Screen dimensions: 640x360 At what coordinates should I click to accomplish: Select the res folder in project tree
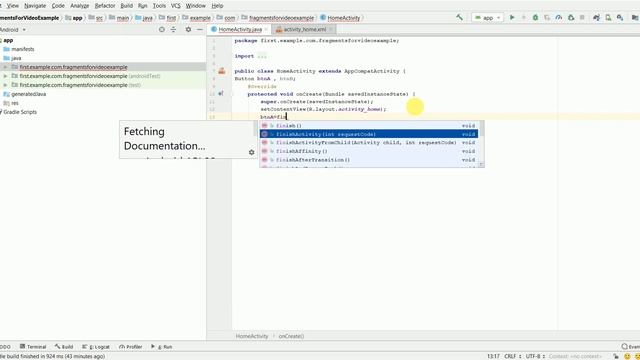[x=11, y=103]
